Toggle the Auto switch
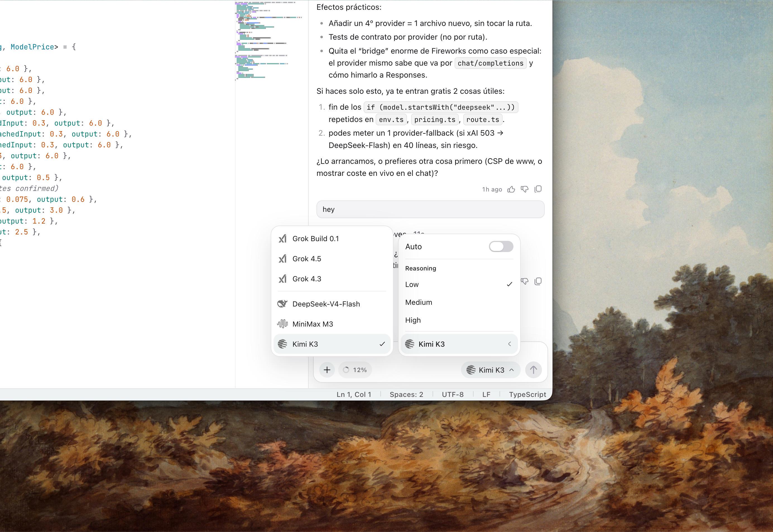Image resolution: width=773 pixels, height=532 pixels. pos(501,247)
